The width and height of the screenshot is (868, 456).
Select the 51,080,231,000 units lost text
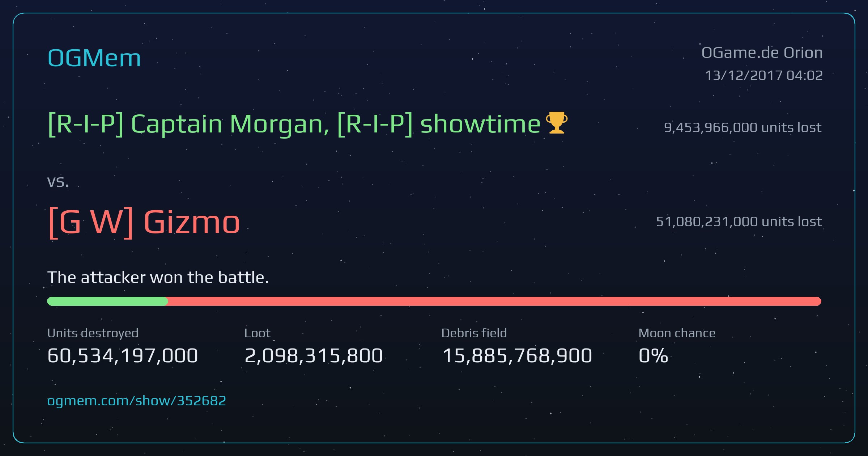[739, 221]
